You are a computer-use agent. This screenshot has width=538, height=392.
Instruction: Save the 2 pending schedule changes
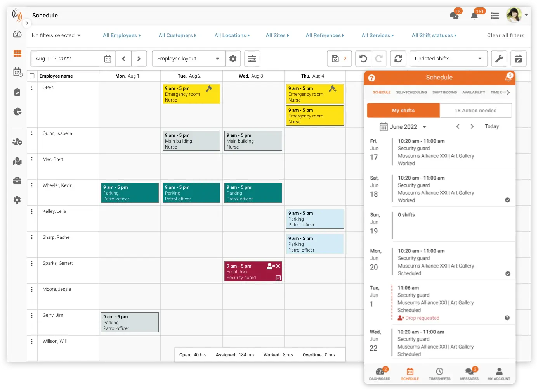336,59
